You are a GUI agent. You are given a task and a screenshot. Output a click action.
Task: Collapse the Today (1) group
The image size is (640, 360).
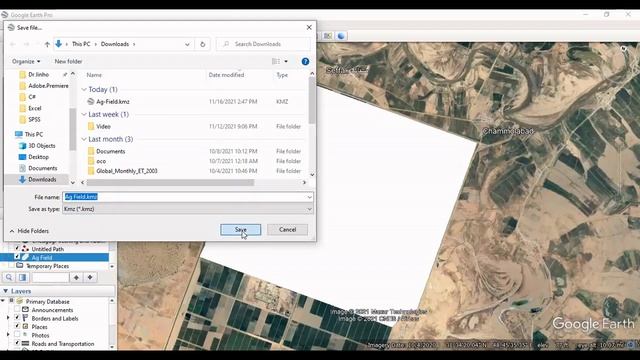(84, 89)
